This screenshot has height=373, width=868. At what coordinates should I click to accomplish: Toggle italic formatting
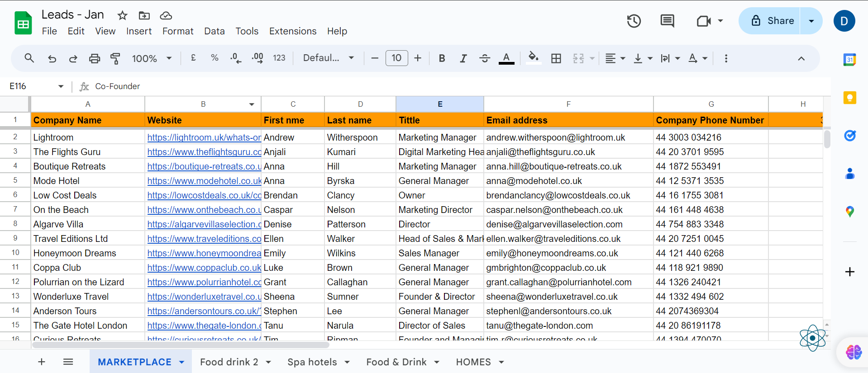[463, 58]
